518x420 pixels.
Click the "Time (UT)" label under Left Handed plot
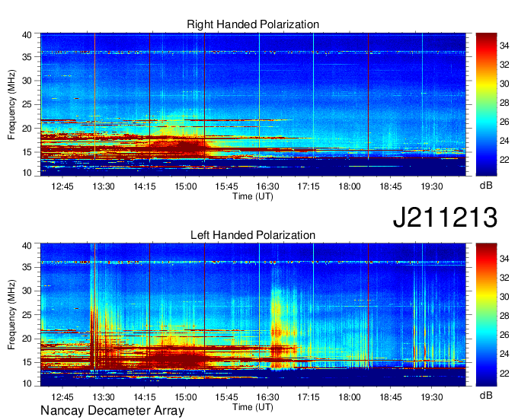tap(253, 407)
